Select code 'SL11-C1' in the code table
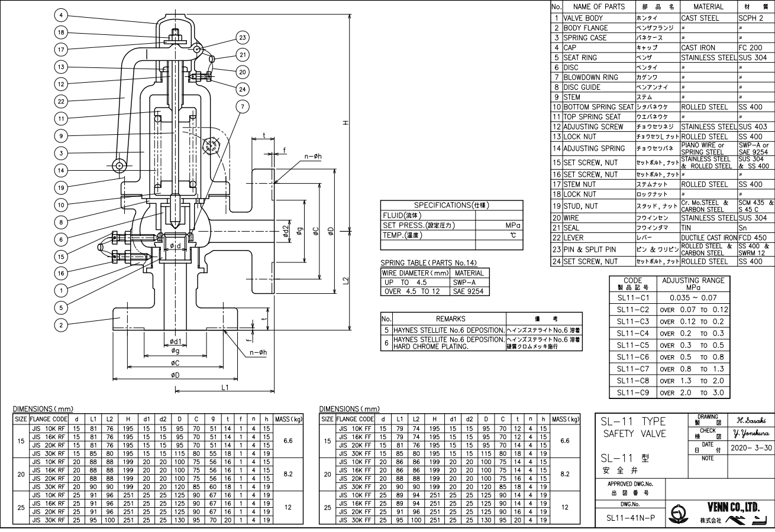Screen dimensions: 775x532 [633, 298]
